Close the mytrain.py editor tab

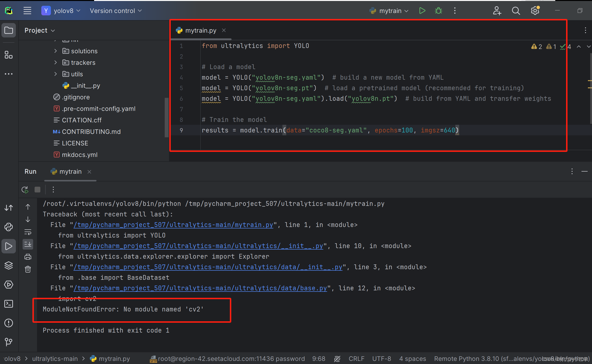(224, 30)
